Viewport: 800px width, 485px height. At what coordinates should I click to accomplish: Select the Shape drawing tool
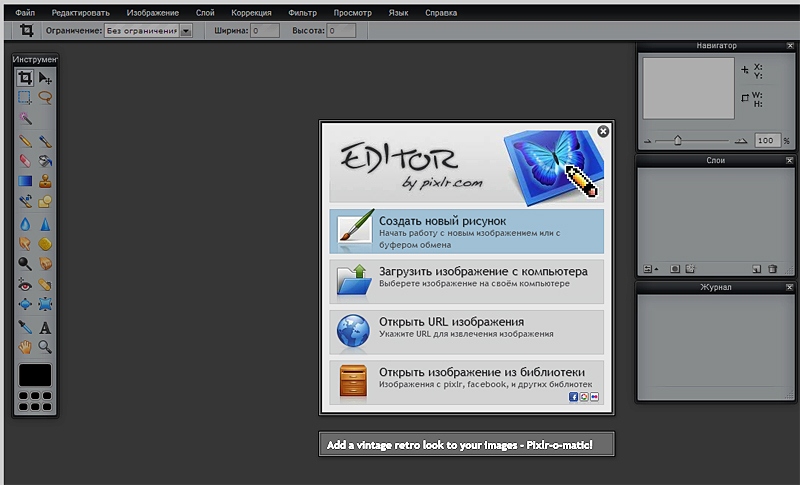45,201
